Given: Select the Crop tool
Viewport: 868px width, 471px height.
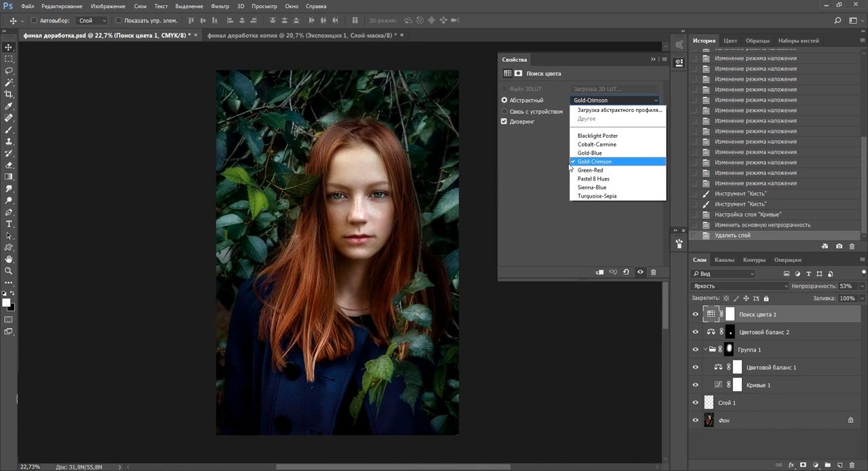Looking at the screenshot, I should point(9,94).
